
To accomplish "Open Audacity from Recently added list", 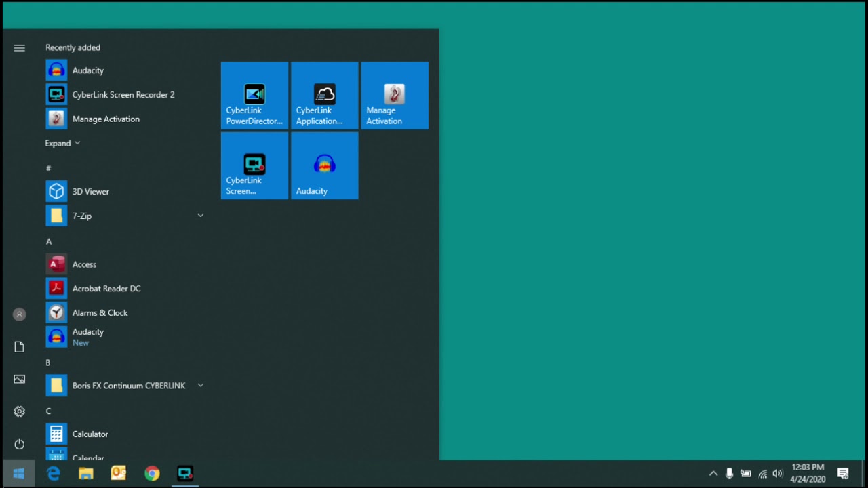I will (x=125, y=70).
